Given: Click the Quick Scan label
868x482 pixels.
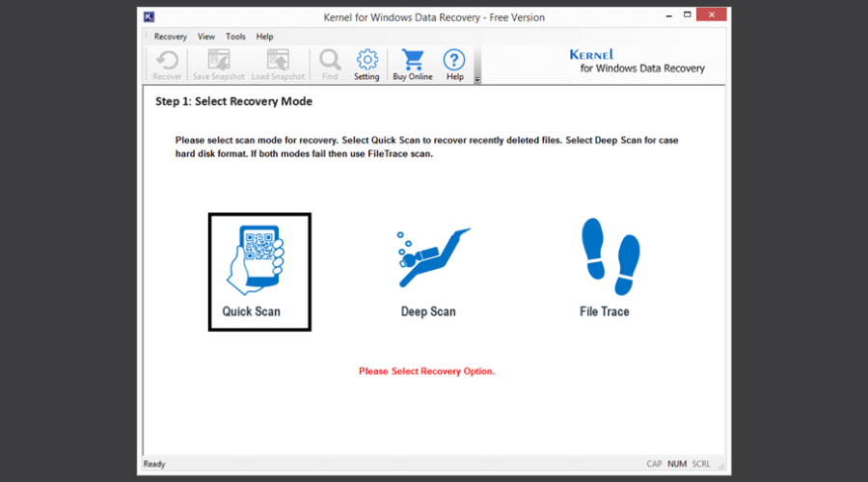Looking at the screenshot, I should pyautogui.click(x=252, y=311).
